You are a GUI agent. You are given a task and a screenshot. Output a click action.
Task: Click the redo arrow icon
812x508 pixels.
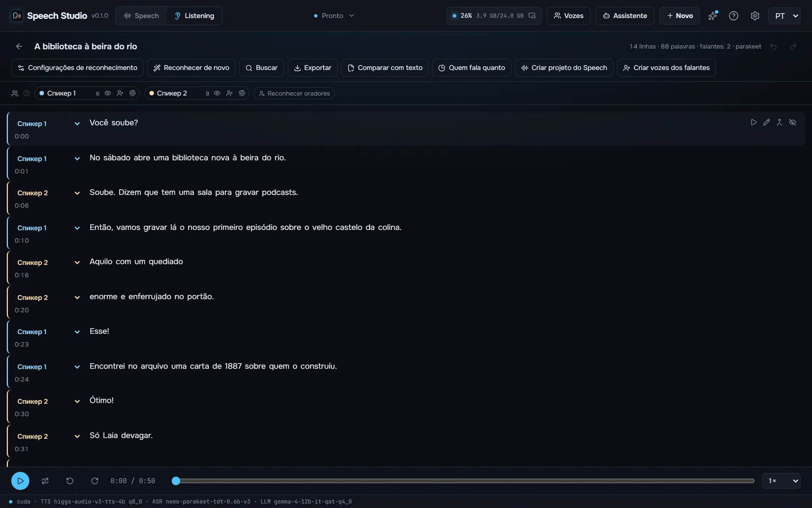click(793, 47)
